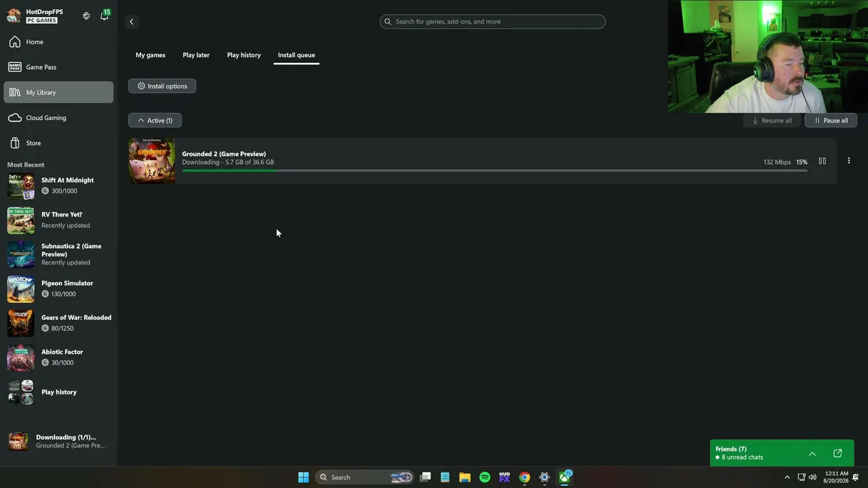Image resolution: width=868 pixels, height=488 pixels.
Task: Open the Store in the sidebar
Action: pos(58,143)
